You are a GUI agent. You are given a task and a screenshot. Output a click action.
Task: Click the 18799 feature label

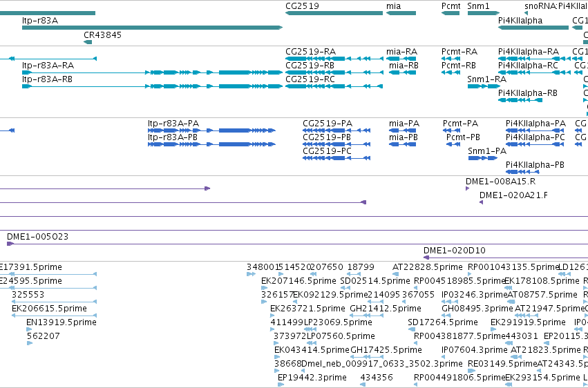click(361, 267)
